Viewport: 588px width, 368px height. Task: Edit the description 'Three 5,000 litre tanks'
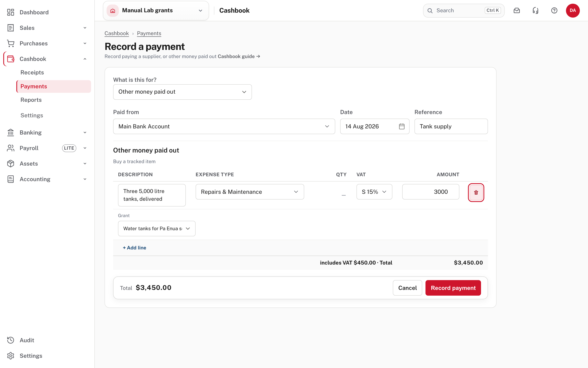[x=152, y=195]
